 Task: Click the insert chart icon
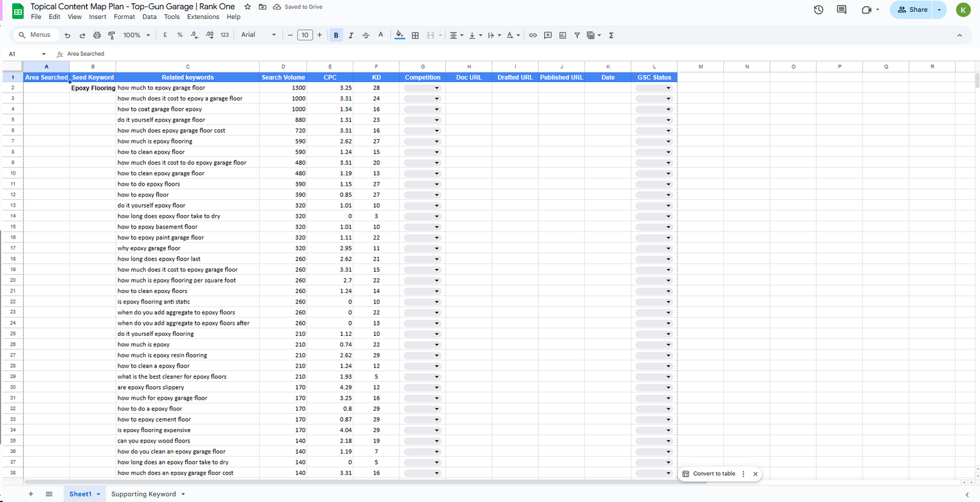(562, 36)
